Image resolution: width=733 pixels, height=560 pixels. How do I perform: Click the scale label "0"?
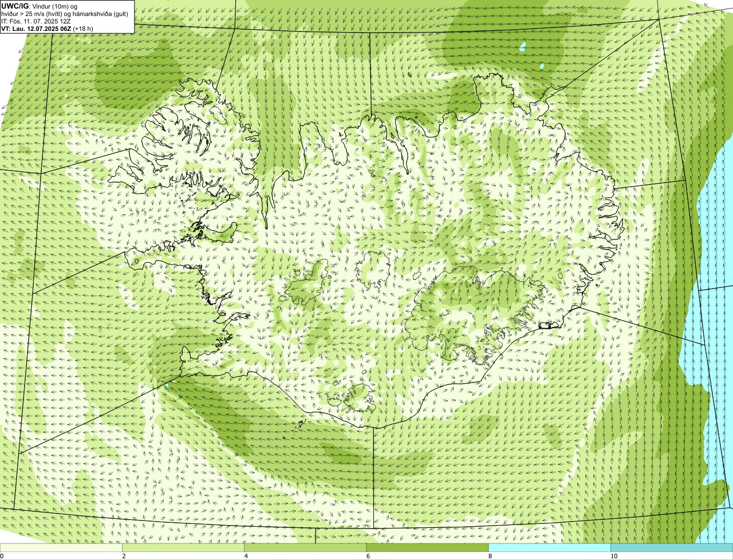(x=2, y=556)
